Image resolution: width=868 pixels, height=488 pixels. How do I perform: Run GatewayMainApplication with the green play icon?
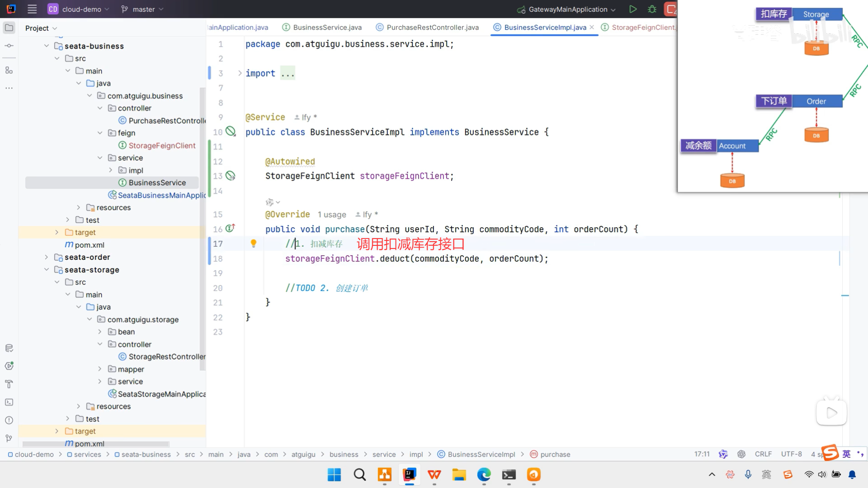coord(633,9)
